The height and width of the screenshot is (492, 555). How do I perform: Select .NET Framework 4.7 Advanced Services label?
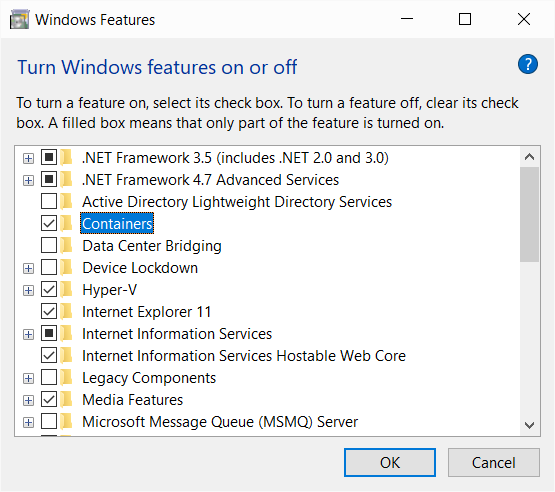tap(210, 180)
